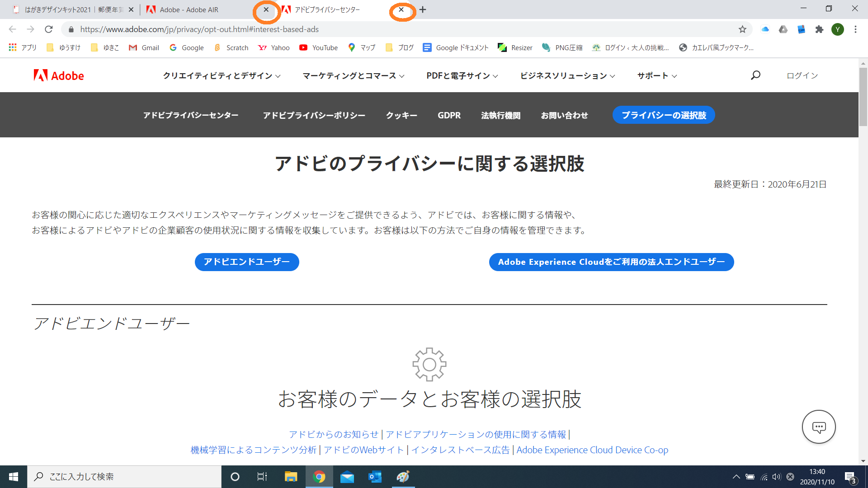Open the お問い合わせ nav item
The width and height of the screenshot is (868, 488).
pyautogui.click(x=564, y=115)
